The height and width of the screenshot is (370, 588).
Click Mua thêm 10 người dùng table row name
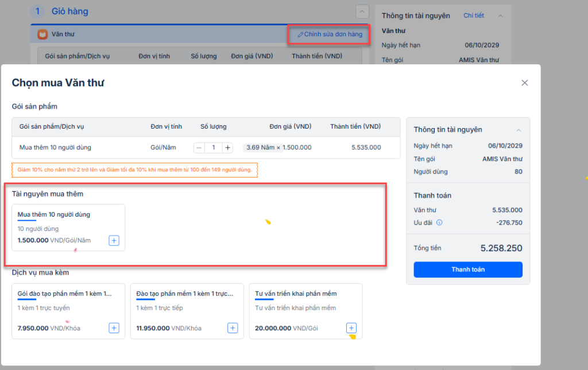(55, 148)
